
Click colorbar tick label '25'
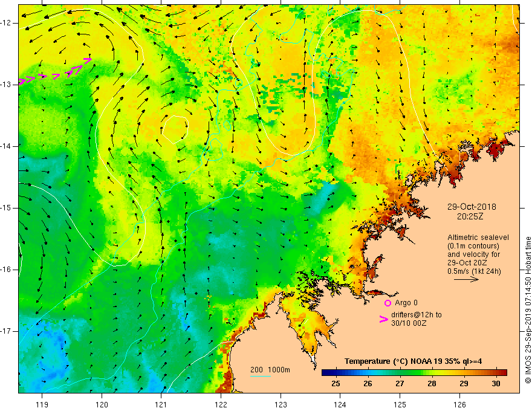tap(336, 384)
